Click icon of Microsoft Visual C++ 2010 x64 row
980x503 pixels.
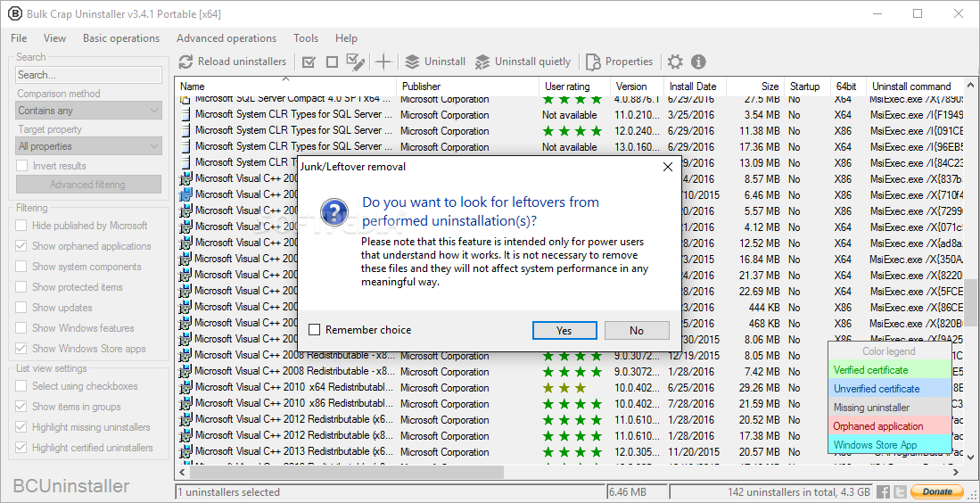point(185,387)
